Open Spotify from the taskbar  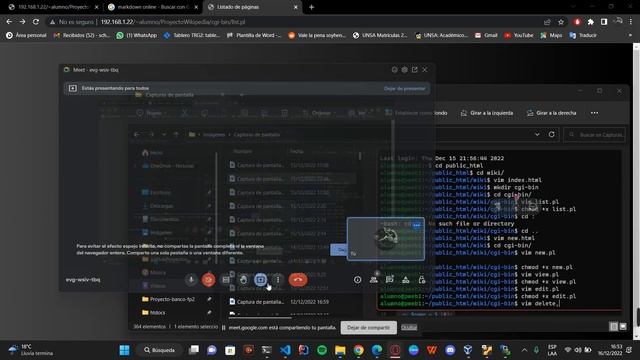pyautogui.click(x=322, y=350)
